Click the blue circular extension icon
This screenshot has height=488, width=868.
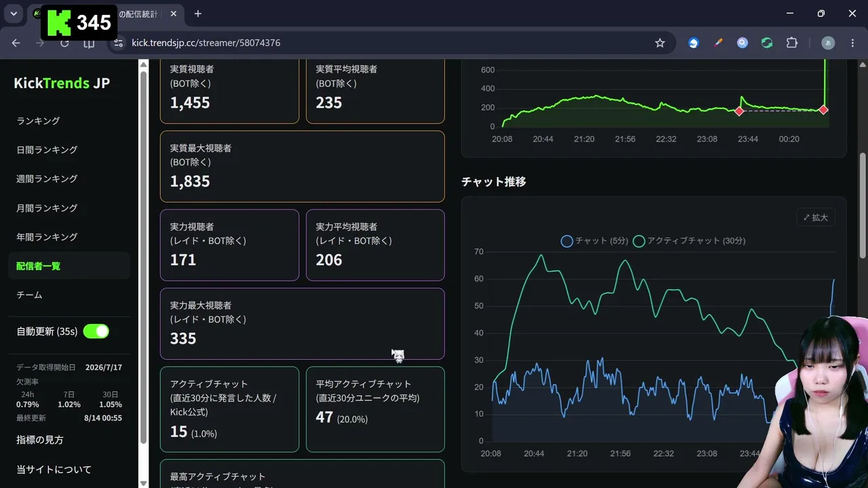(693, 43)
